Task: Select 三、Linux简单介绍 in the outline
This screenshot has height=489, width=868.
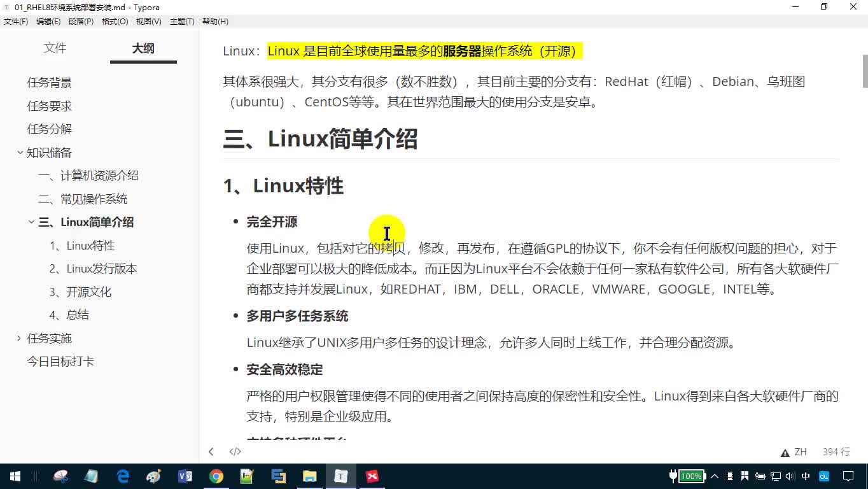Action: pyautogui.click(x=86, y=222)
